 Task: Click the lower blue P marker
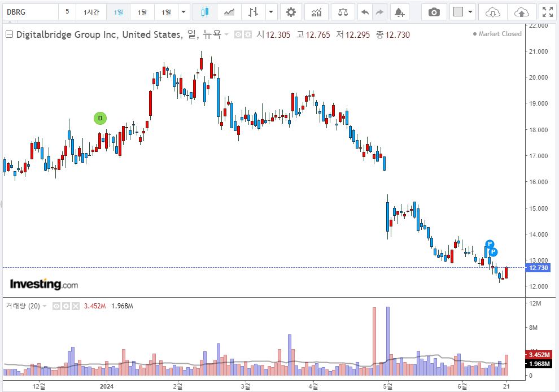tap(493, 252)
